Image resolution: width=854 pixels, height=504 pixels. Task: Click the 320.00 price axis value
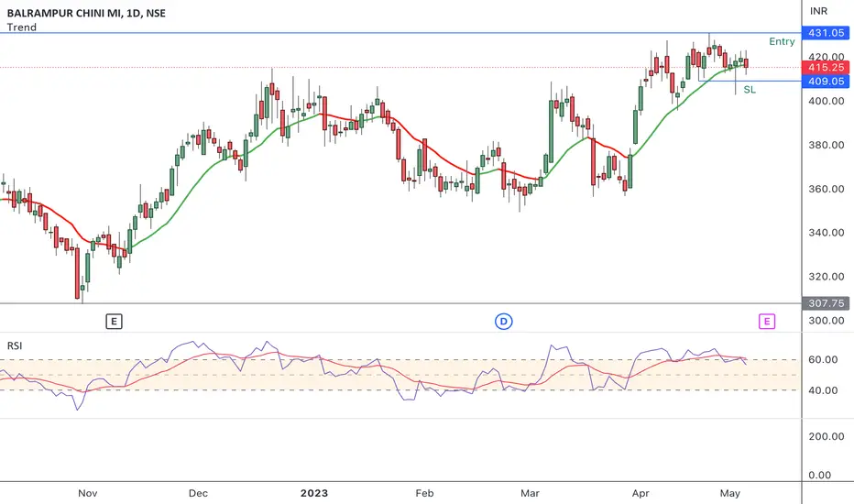click(827, 277)
